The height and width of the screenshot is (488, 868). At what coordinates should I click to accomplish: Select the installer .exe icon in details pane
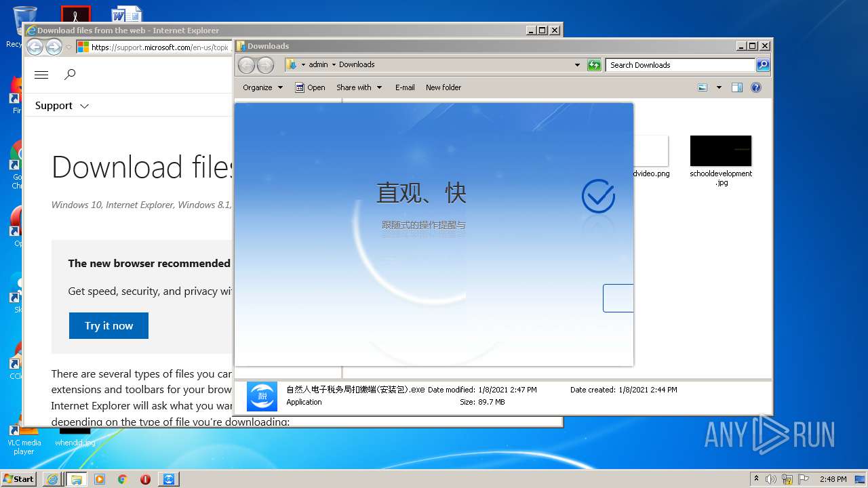tap(262, 396)
